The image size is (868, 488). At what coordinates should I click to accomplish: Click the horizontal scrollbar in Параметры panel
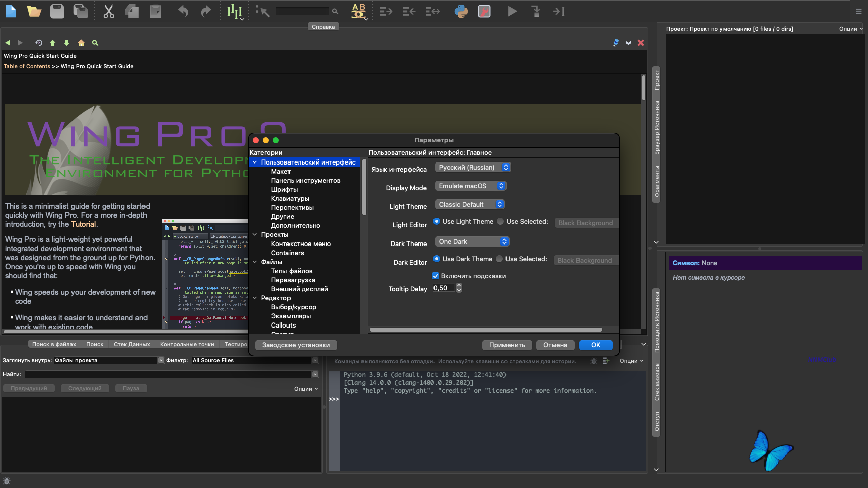tap(486, 330)
